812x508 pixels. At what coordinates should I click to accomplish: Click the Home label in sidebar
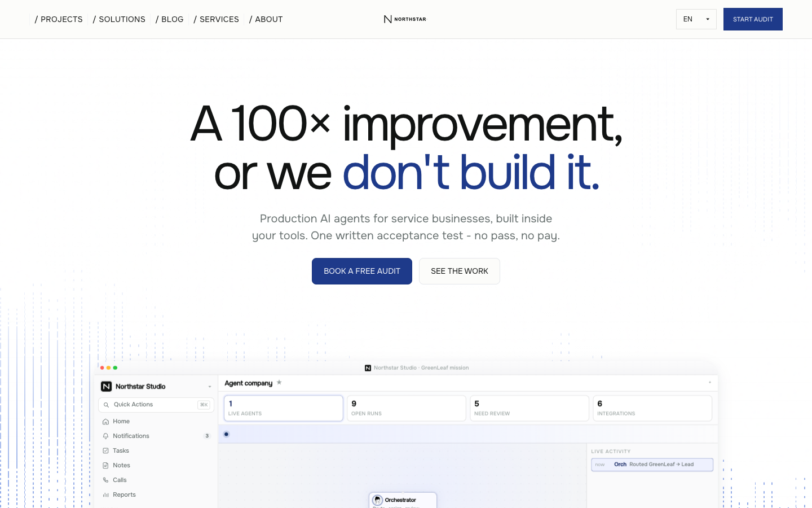[121, 422]
